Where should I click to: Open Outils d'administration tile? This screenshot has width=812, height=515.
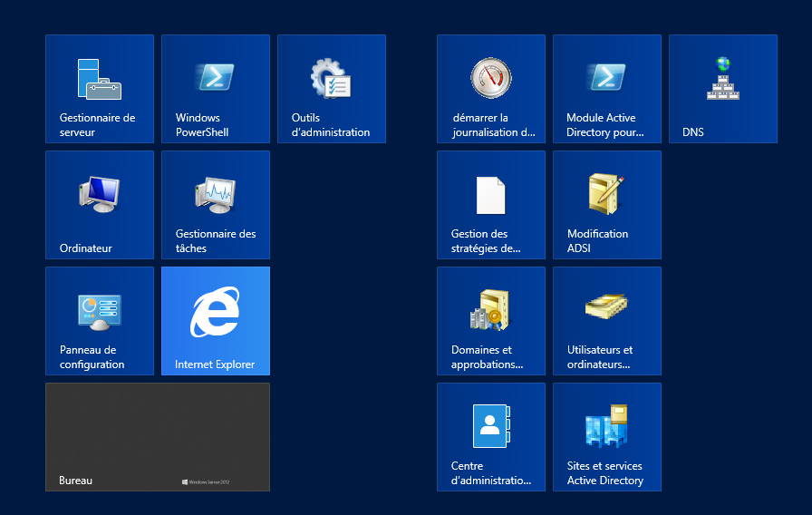tap(332, 89)
